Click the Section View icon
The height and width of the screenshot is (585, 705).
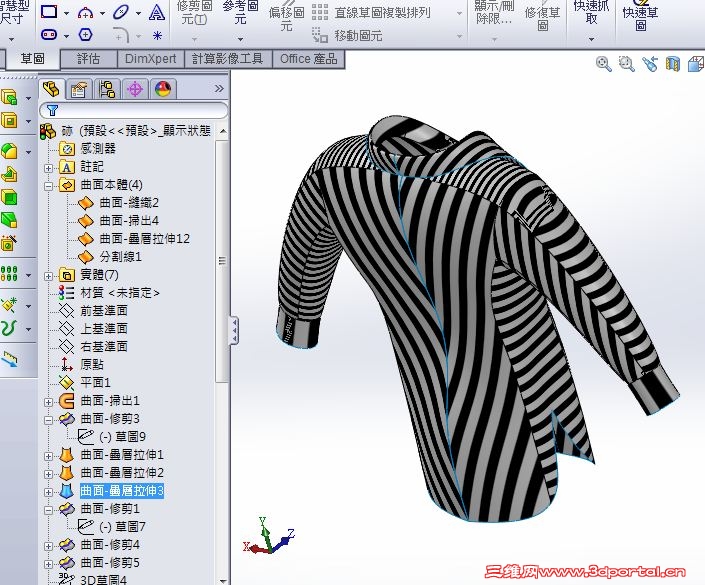click(673, 64)
